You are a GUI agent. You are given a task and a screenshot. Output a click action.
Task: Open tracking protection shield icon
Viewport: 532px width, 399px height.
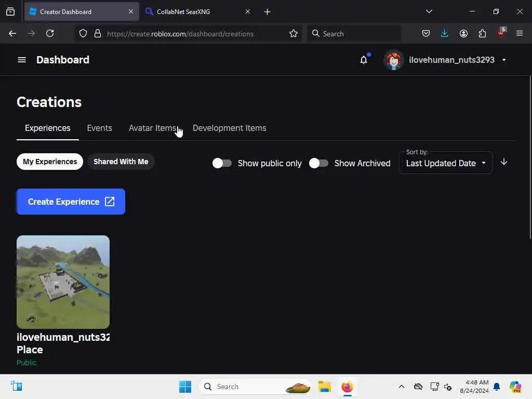coord(83,33)
